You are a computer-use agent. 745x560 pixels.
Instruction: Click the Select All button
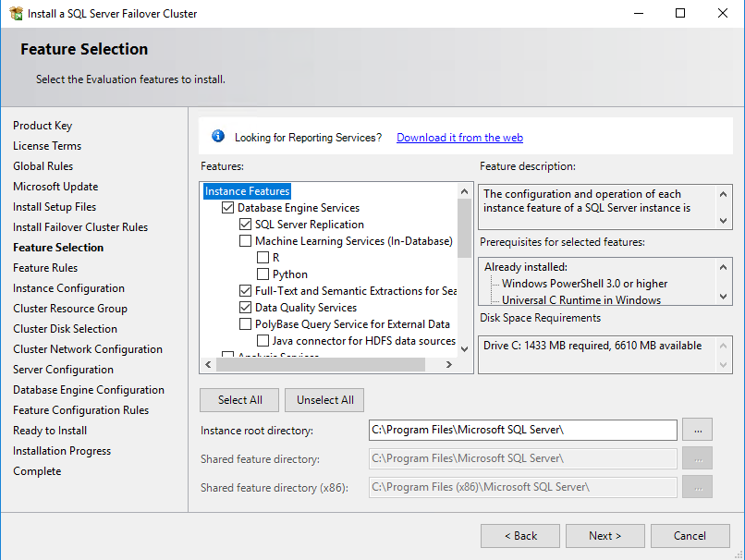[x=239, y=400]
